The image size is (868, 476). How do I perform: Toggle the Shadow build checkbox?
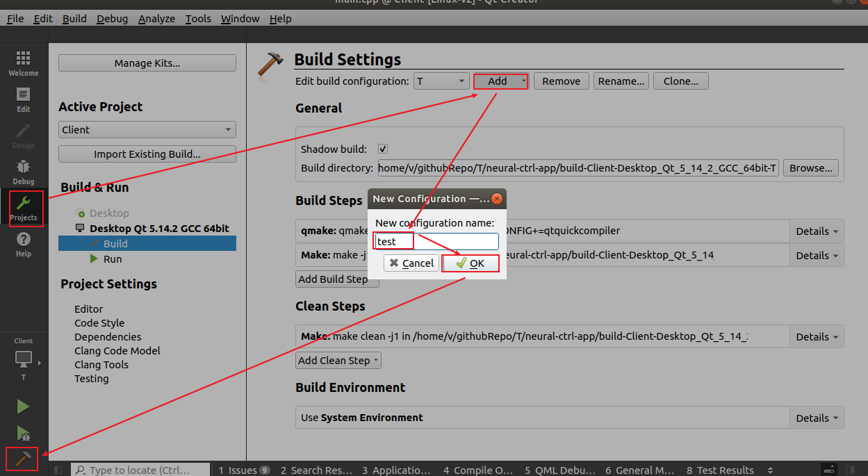click(x=383, y=149)
